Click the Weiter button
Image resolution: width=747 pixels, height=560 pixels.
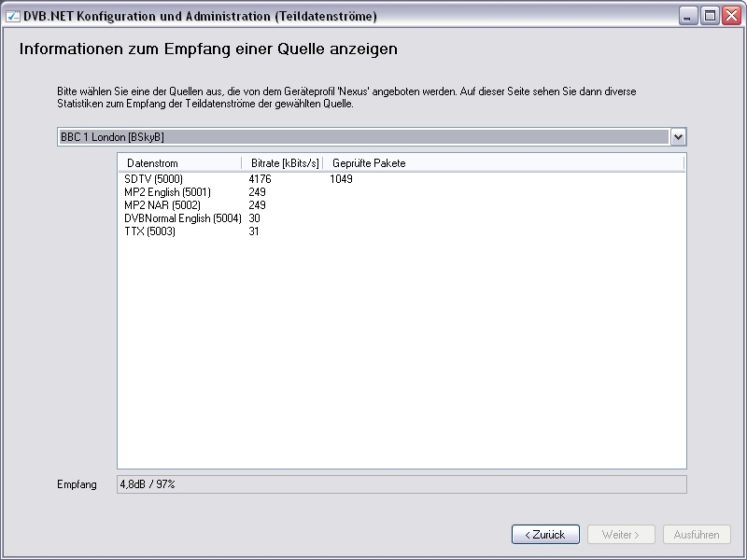[x=621, y=535]
